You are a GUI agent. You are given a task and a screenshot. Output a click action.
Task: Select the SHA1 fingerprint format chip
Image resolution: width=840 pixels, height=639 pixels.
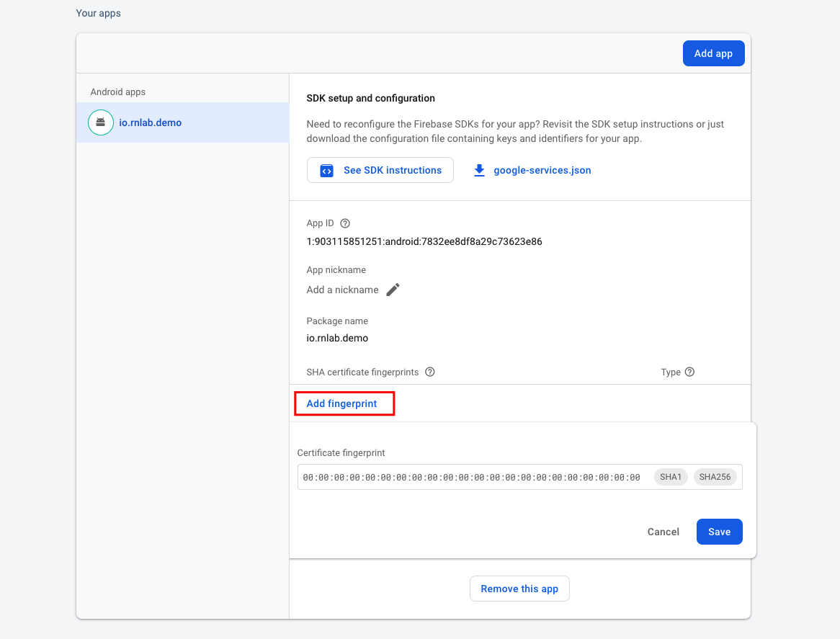(x=670, y=476)
